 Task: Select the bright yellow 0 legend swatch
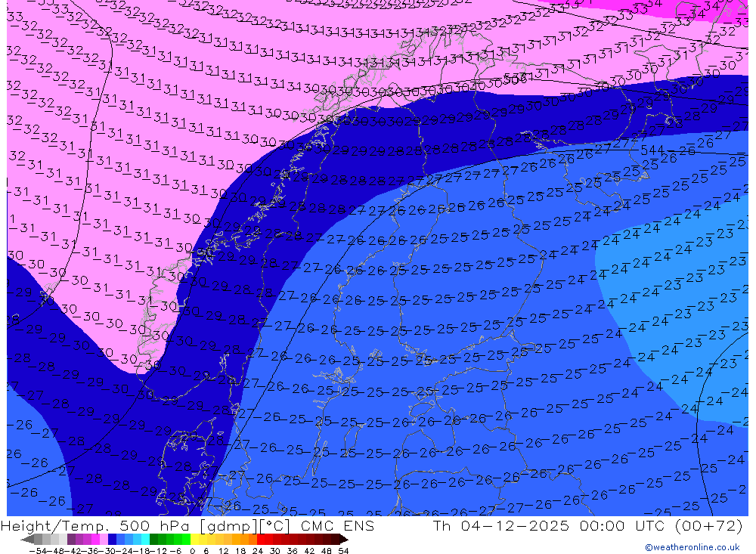click(x=194, y=539)
